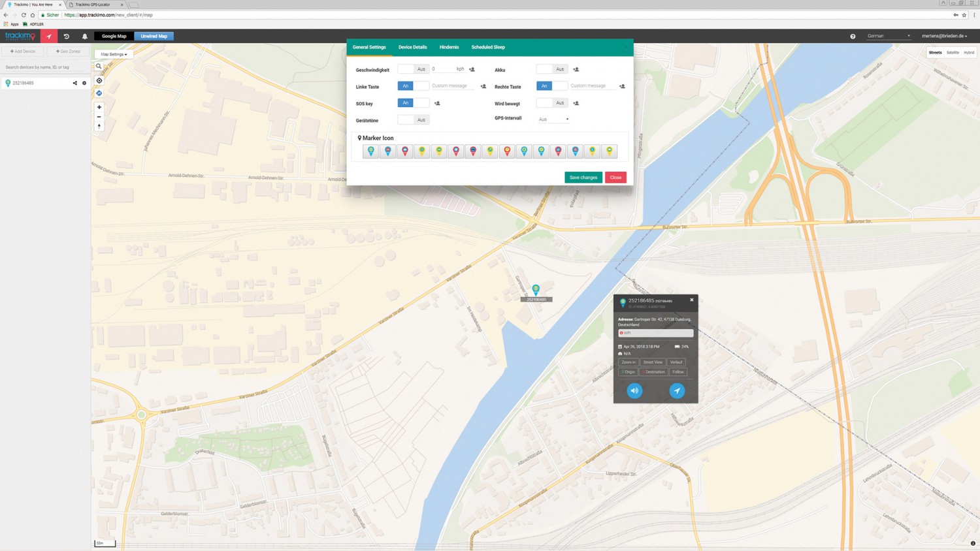The width and height of the screenshot is (980, 551).
Task: Toggle the Gerätetöne switch
Action: pyautogui.click(x=414, y=120)
